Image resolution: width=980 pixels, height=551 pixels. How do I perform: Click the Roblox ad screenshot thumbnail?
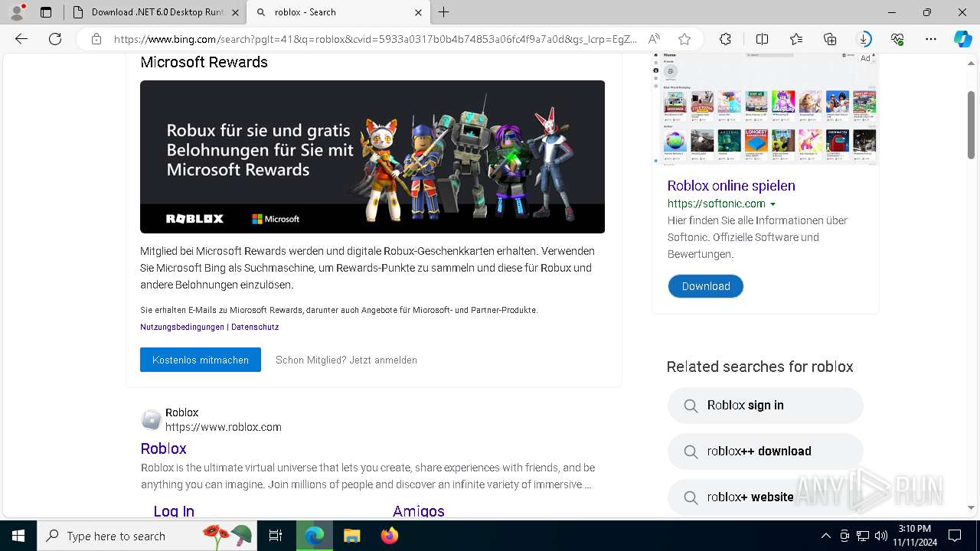[766, 109]
